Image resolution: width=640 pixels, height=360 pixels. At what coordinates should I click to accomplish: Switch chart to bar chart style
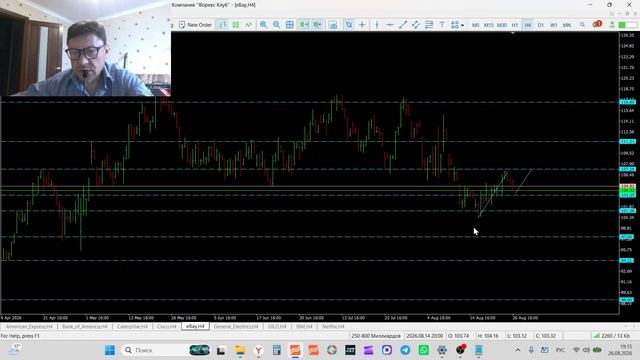tap(222, 25)
